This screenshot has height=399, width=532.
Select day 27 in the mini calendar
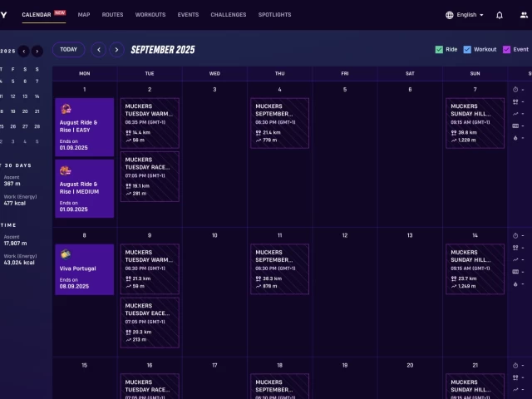(25, 126)
